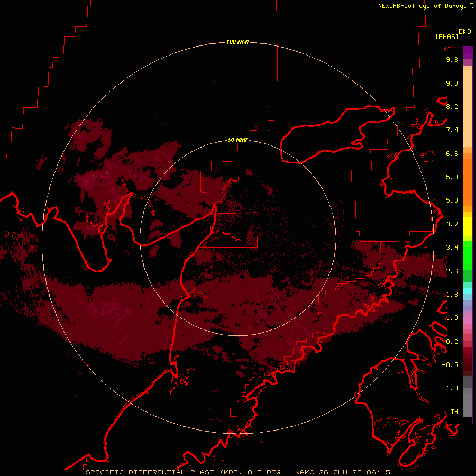The width and height of the screenshot is (476, 476).
Task: Click the 3.4 legend value
Action: point(452,248)
